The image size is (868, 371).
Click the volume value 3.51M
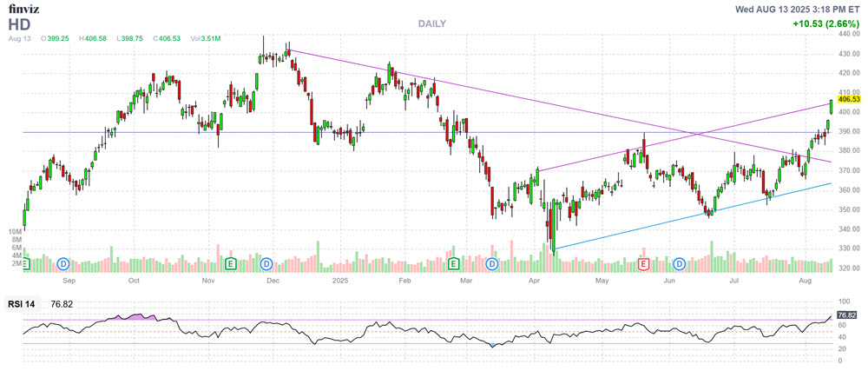211,39
